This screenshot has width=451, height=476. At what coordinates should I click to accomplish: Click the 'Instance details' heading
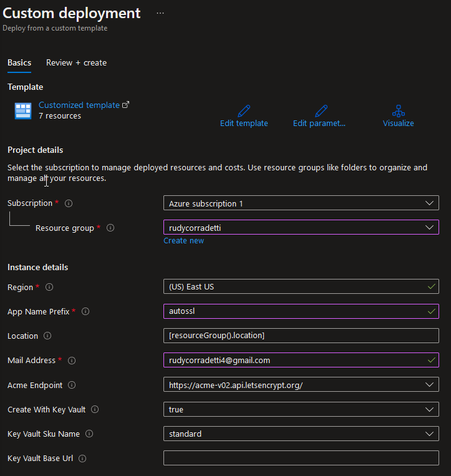tap(37, 267)
